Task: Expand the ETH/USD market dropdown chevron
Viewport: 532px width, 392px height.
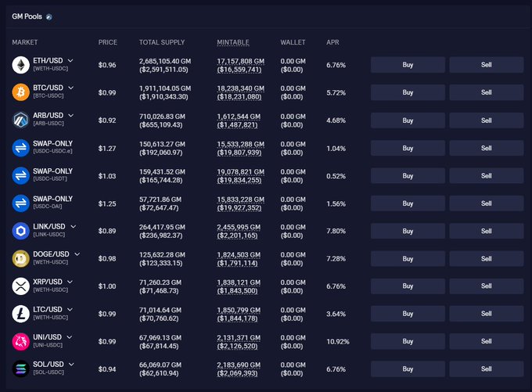Action: (x=70, y=60)
